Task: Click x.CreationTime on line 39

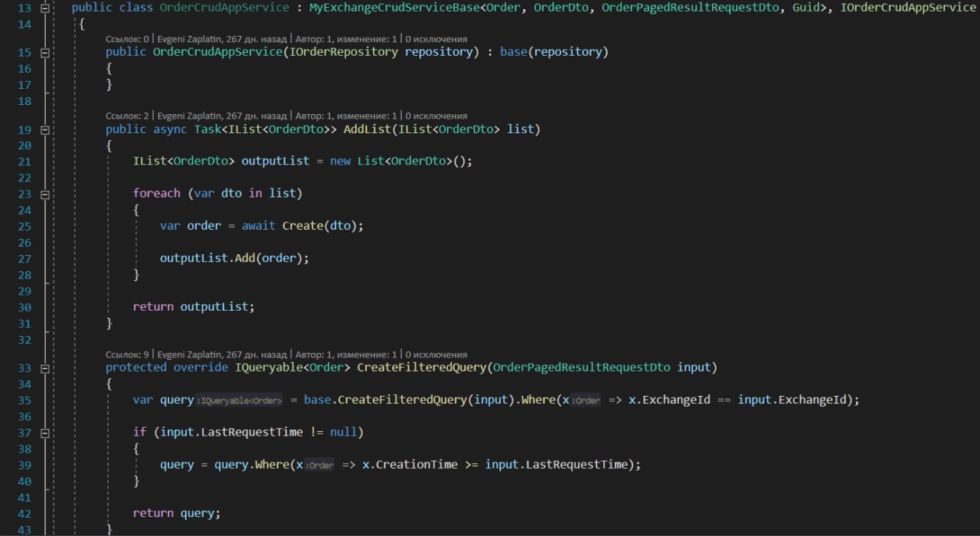Action: [x=409, y=465]
